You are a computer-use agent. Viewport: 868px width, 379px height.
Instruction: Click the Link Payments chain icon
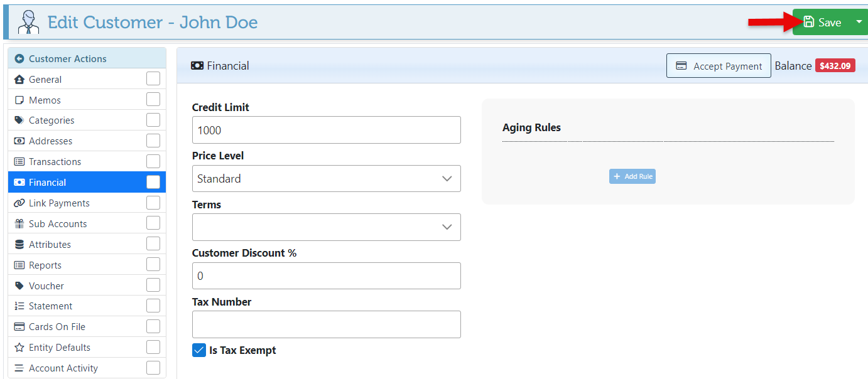[19, 203]
